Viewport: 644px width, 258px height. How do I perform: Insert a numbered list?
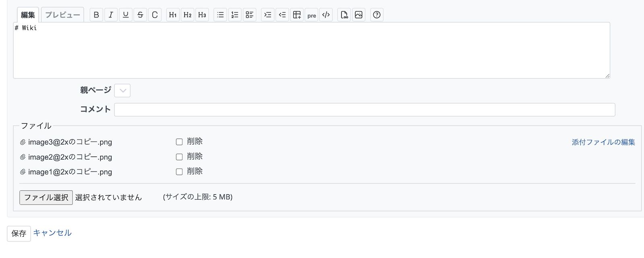coord(235,15)
